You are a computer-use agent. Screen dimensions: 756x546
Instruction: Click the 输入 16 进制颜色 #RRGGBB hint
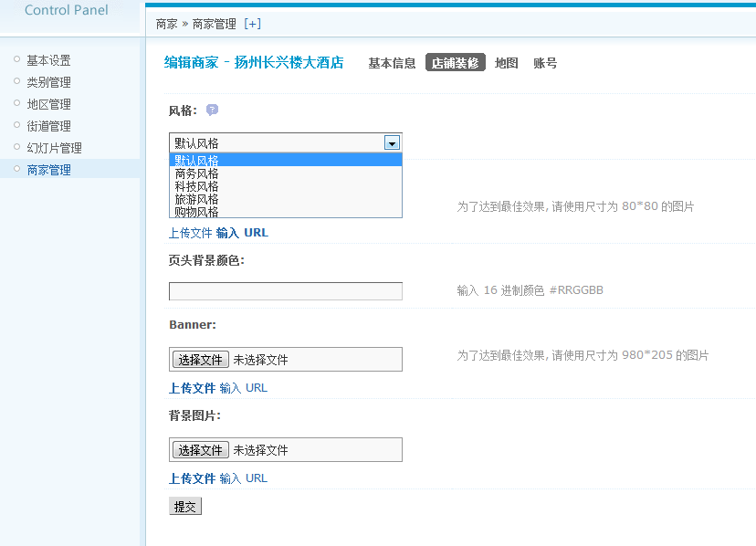(530, 290)
